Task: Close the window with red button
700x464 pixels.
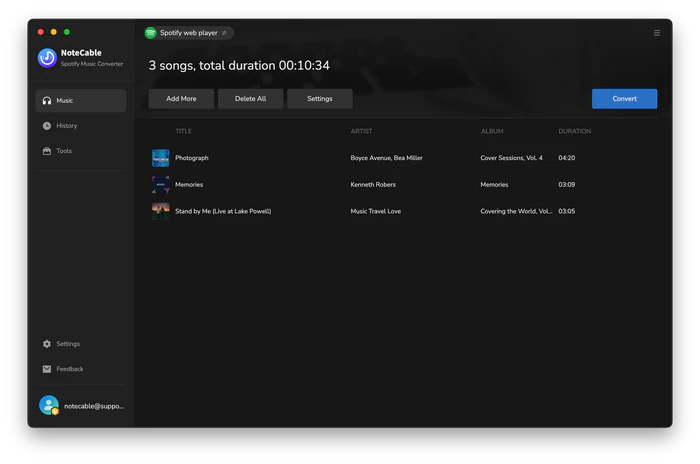Action: coord(41,32)
